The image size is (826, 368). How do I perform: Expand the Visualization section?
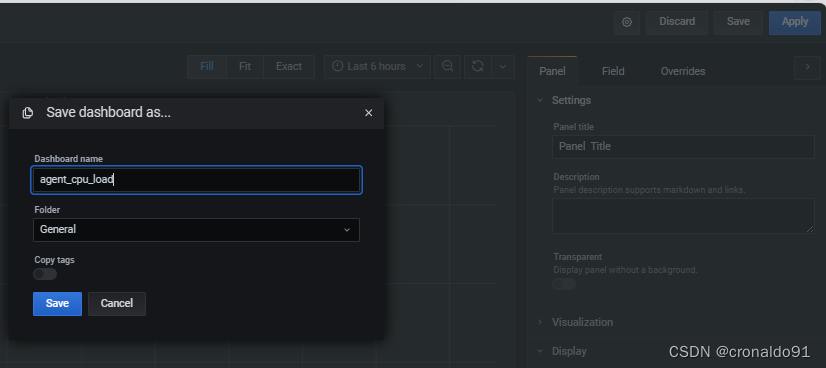(x=575, y=322)
